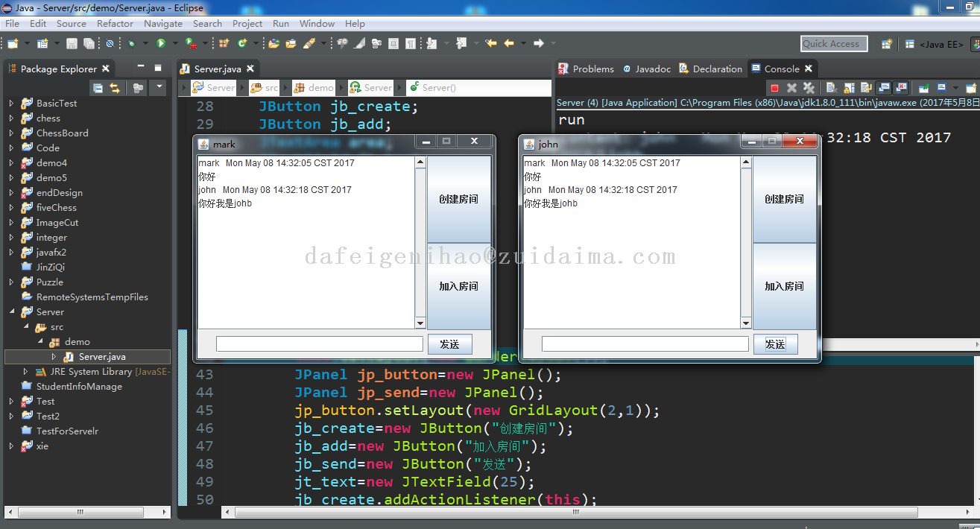Click the New Java Package toolbar icon

click(x=223, y=43)
